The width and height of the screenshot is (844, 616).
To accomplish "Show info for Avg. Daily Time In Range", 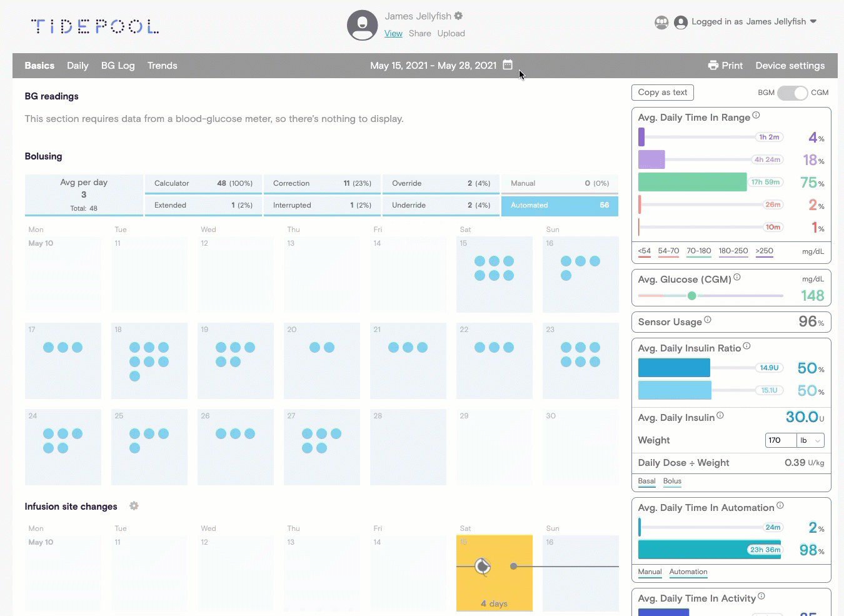I will (756, 115).
